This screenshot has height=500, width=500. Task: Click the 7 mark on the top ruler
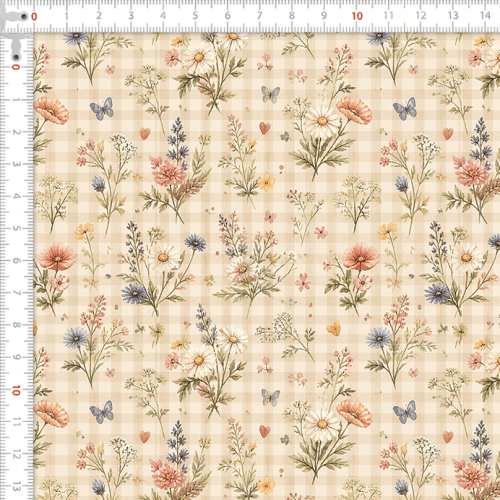click(259, 16)
